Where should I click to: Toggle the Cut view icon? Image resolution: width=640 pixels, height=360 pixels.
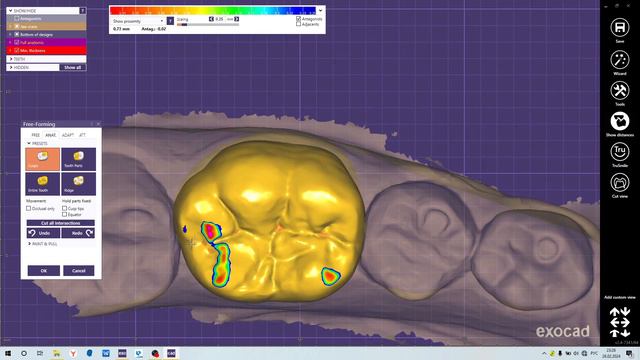pyautogui.click(x=620, y=182)
